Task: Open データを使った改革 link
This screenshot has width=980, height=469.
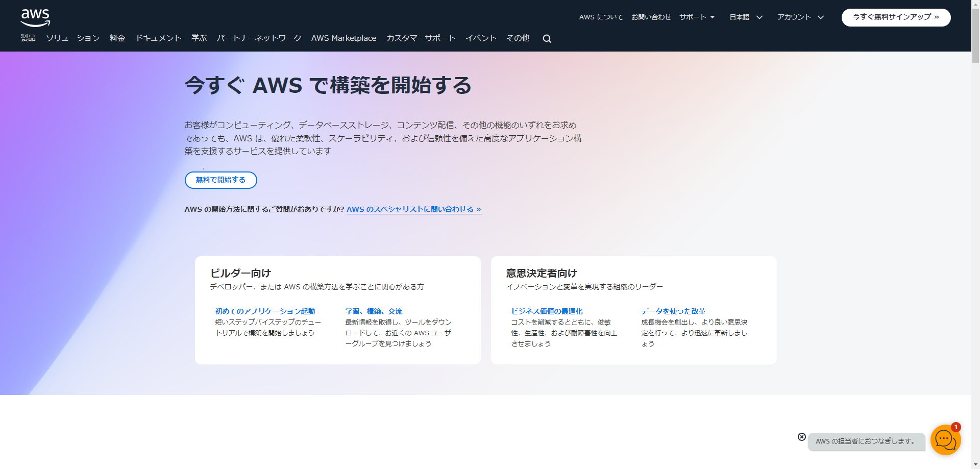Action: tap(673, 311)
